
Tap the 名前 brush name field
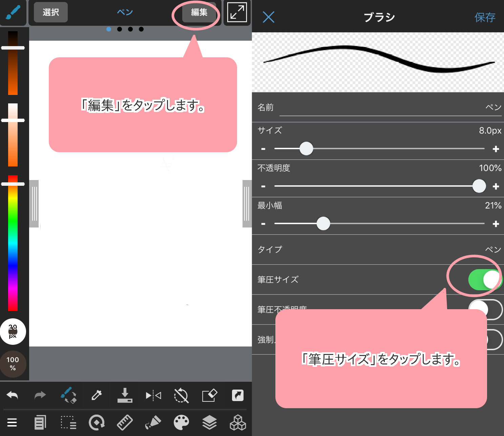pyautogui.click(x=390, y=107)
